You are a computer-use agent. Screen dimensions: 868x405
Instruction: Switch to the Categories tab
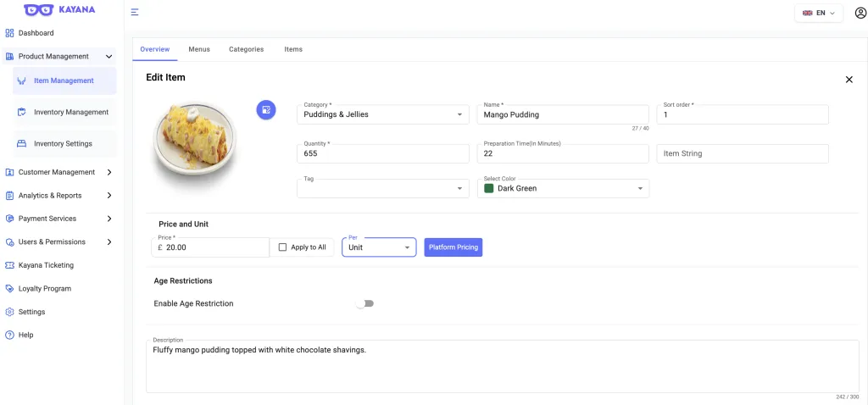point(247,49)
